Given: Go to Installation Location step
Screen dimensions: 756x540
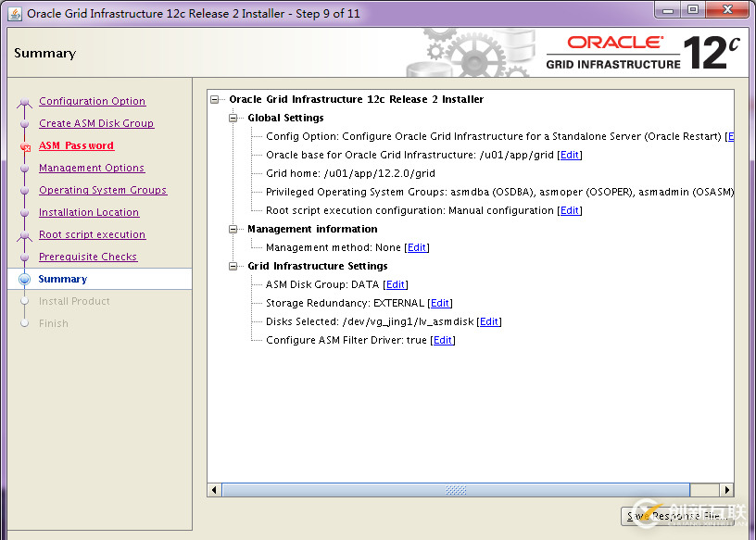Looking at the screenshot, I should (x=89, y=212).
